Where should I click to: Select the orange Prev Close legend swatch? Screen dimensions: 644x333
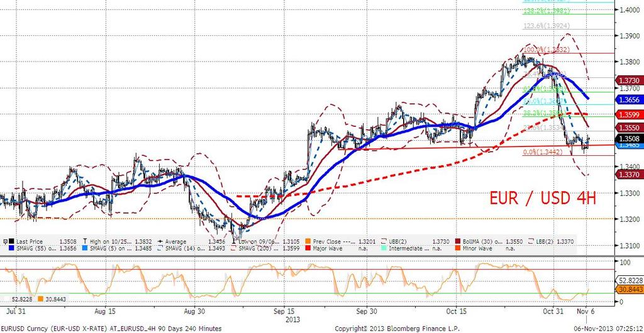click(308, 241)
